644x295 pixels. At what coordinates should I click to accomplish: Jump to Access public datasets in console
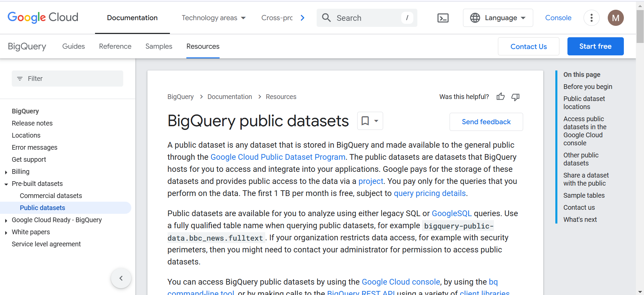(585, 131)
